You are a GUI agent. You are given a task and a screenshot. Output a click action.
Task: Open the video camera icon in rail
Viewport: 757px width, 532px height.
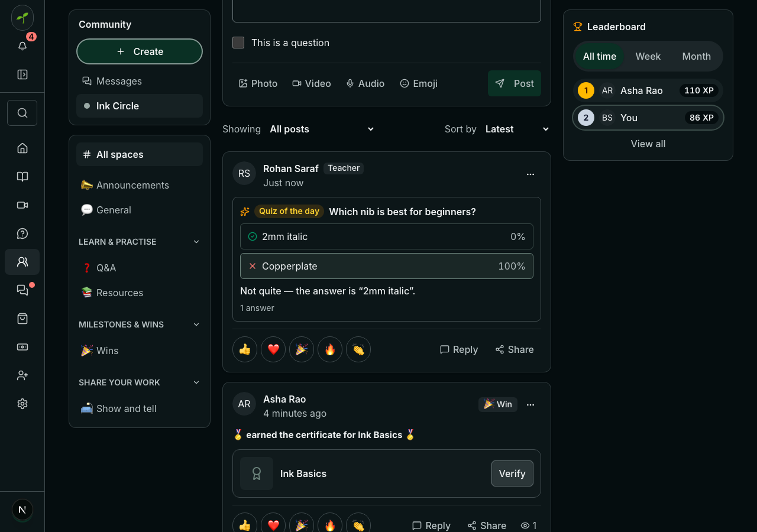pos(22,205)
